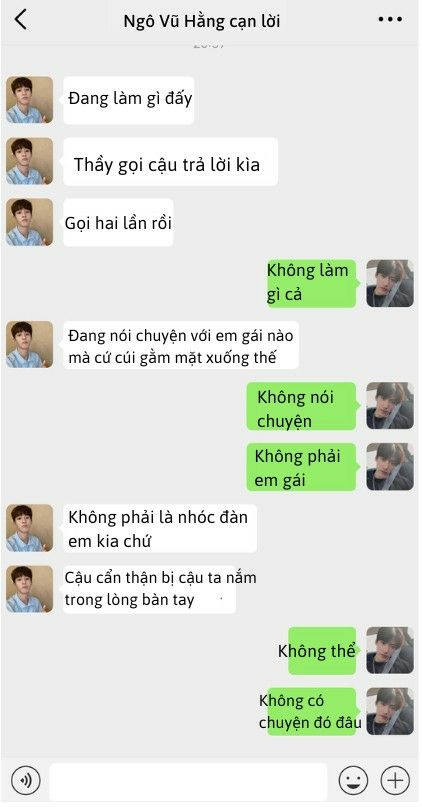Open avatar beside "Thầy gọi cậu trả lời kìa"
The height and width of the screenshot is (807, 422).
click(29, 161)
